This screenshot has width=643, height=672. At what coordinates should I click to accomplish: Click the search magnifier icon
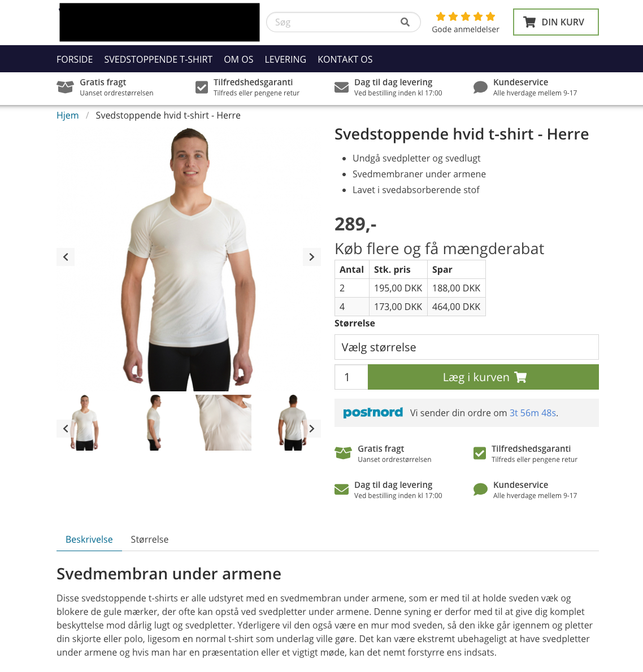[x=405, y=22]
